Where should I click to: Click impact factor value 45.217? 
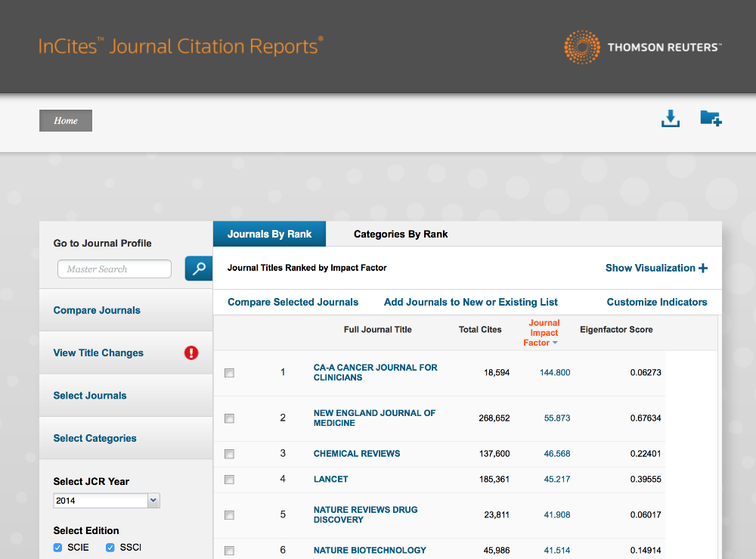point(557,480)
